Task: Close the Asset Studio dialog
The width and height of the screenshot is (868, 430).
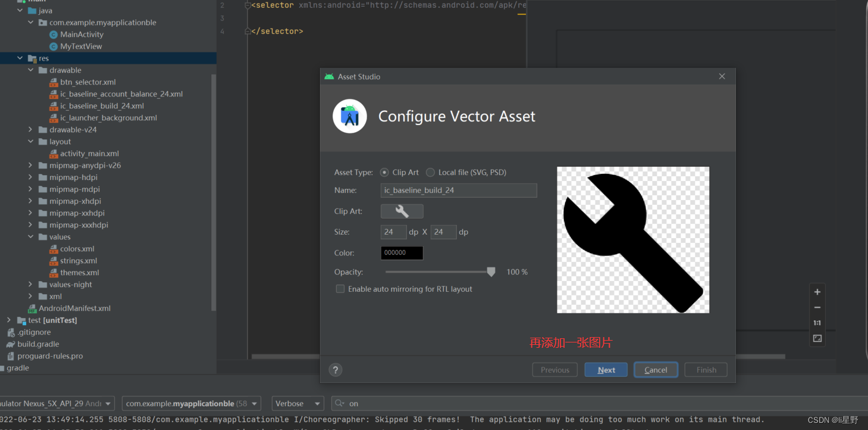Action: tap(722, 76)
